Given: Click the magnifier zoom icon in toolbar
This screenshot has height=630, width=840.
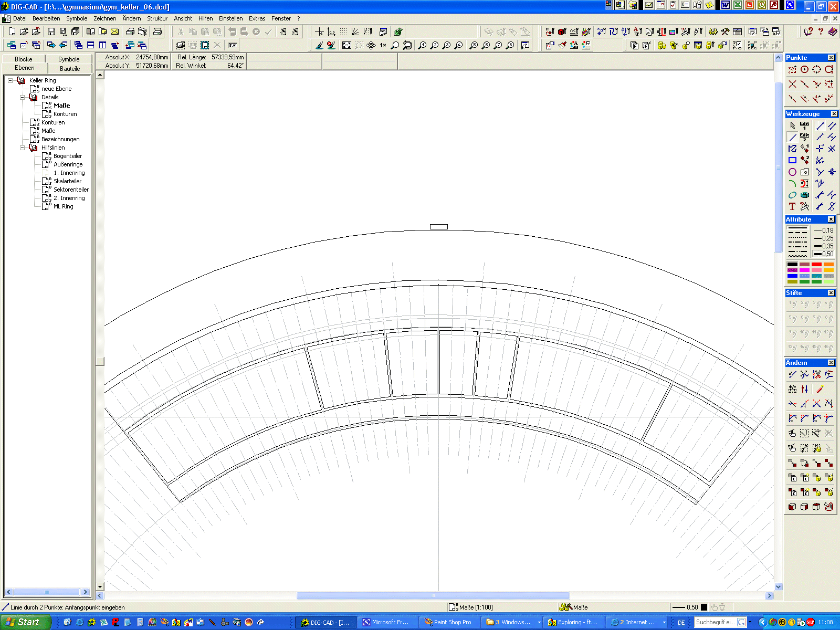Looking at the screenshot, I should pos(395,46).
